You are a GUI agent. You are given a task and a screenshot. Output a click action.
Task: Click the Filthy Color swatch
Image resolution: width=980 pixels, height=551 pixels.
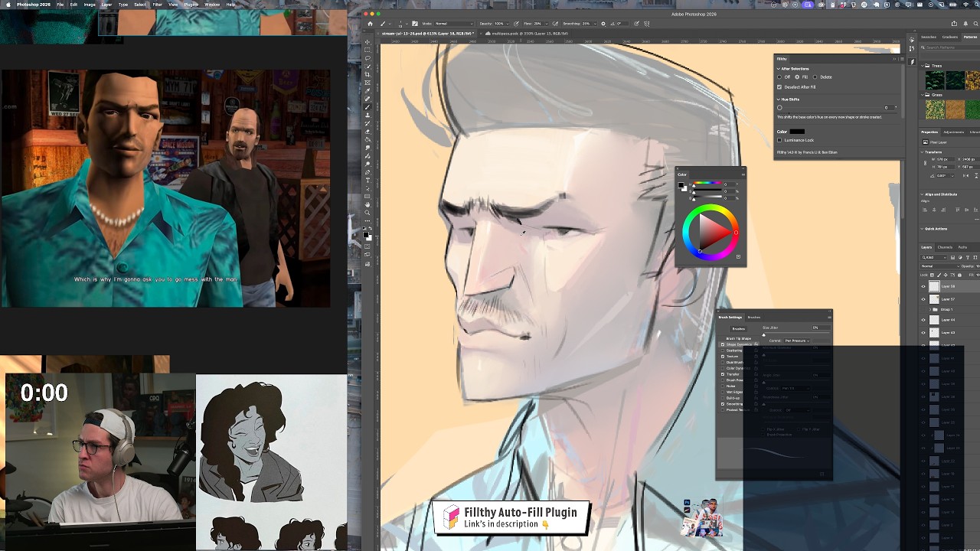[797, 132]
